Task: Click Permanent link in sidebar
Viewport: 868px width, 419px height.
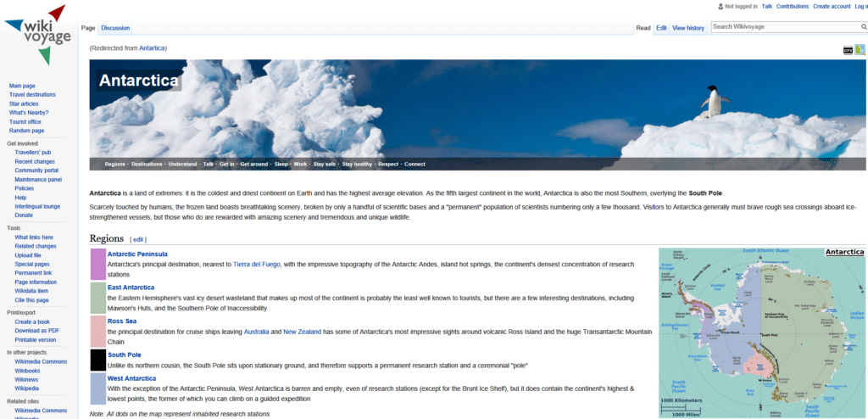Action: (33, 272)
